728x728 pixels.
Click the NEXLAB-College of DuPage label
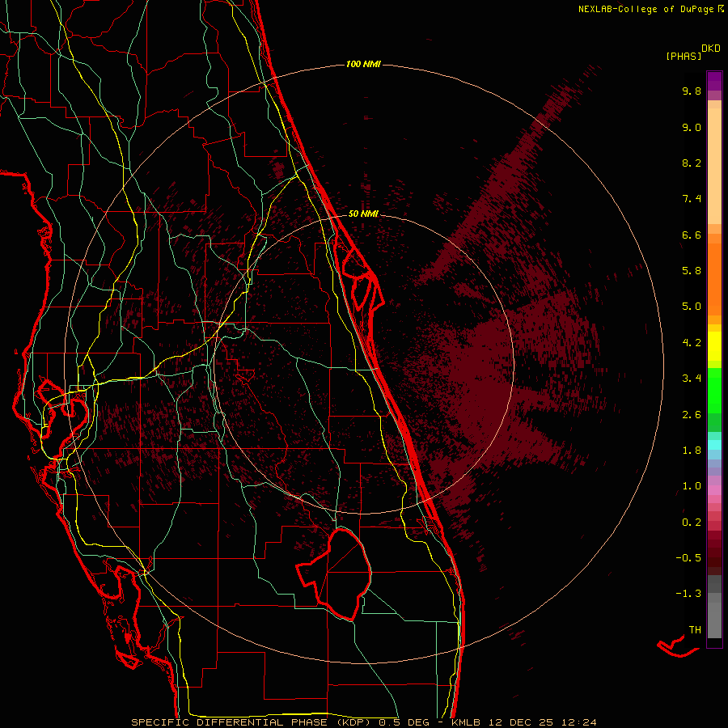coord(645,9)
